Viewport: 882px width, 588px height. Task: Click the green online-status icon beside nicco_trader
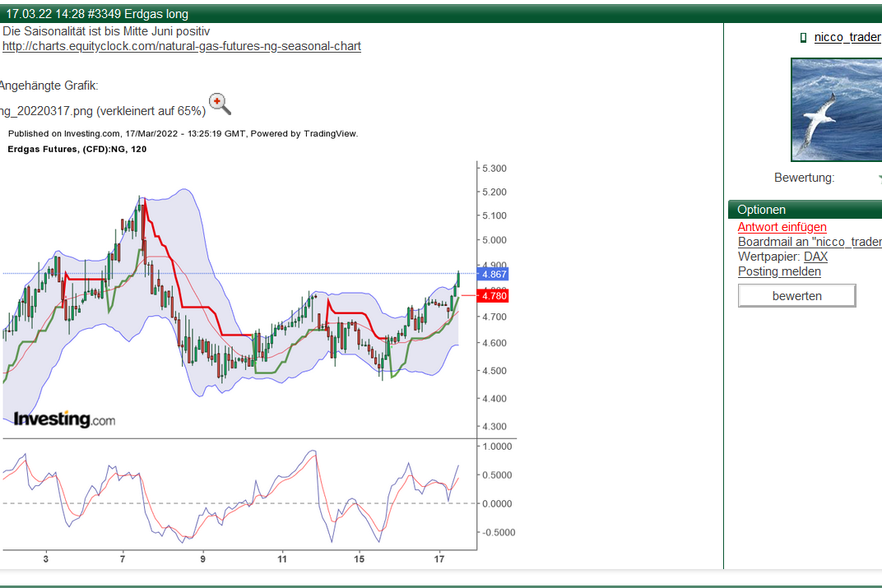tap(802, 37)
